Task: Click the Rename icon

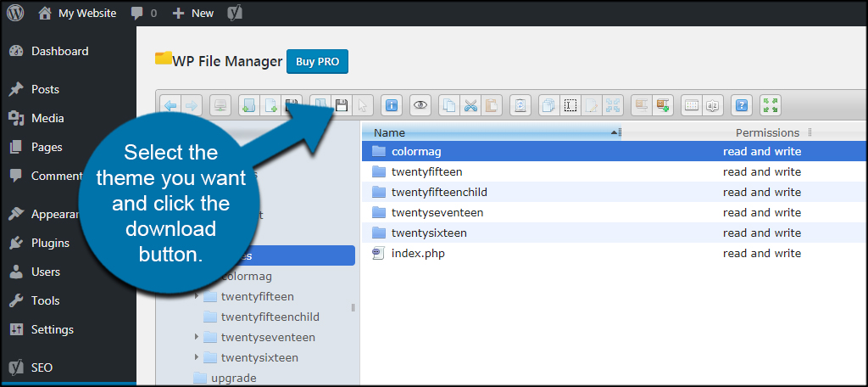Action: tap(570, 104)
